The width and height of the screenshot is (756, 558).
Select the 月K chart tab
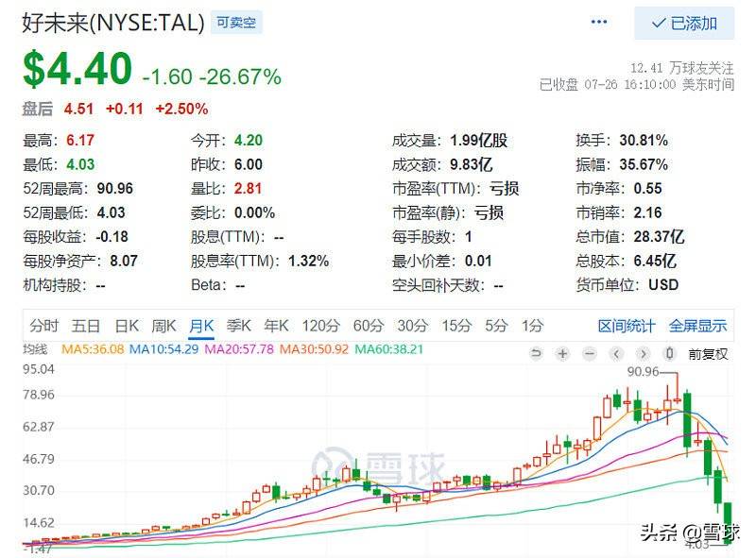pos(201,326)
